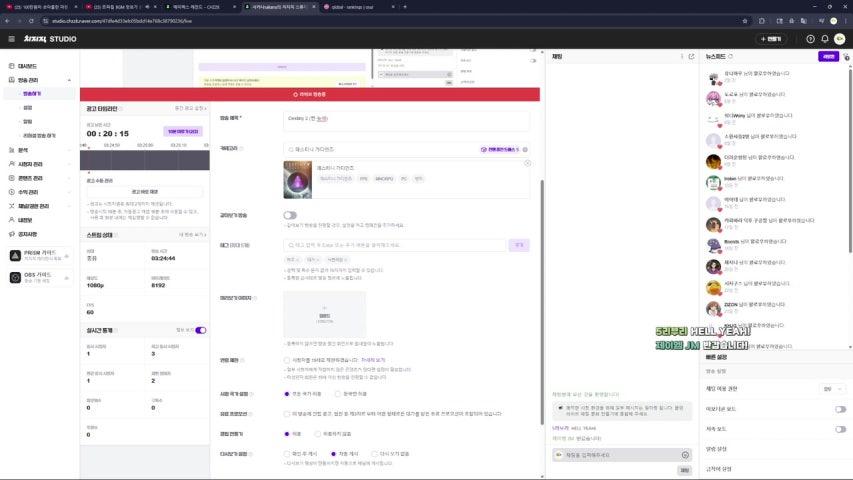Screen dimensions: 853x480
Task: Open the info icon next to the 뉴스피드 title
Action: (x=731, y=57)
